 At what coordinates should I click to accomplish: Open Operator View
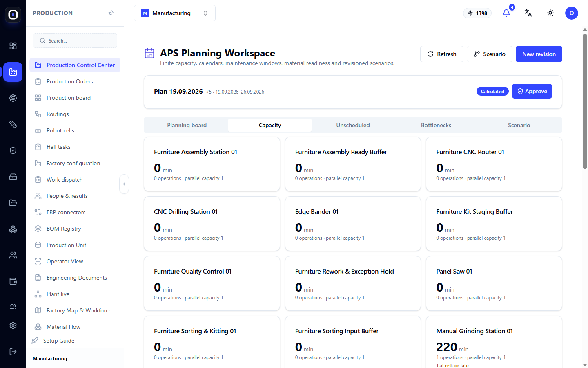point(75,261)
